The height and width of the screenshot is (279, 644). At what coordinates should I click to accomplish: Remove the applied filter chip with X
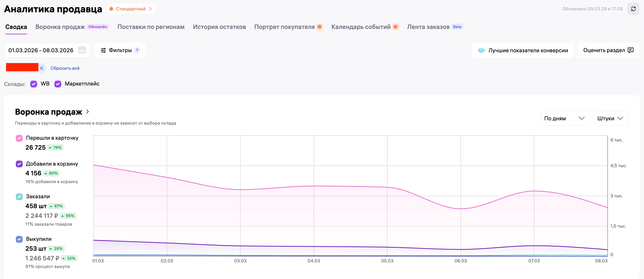click(42, 68)
